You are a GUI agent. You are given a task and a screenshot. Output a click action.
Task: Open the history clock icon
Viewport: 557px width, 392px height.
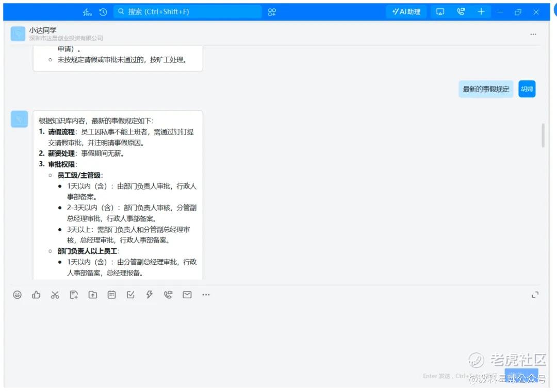[x=103, y=12]
